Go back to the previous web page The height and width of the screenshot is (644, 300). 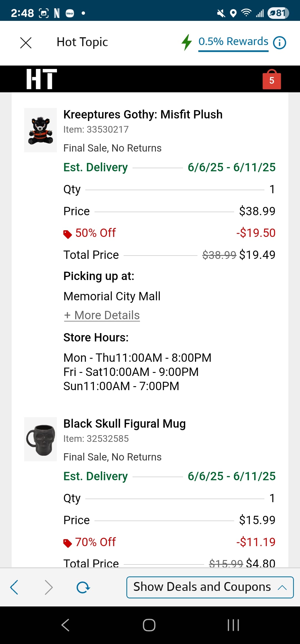pyautogui.click(x=14, y=587)
